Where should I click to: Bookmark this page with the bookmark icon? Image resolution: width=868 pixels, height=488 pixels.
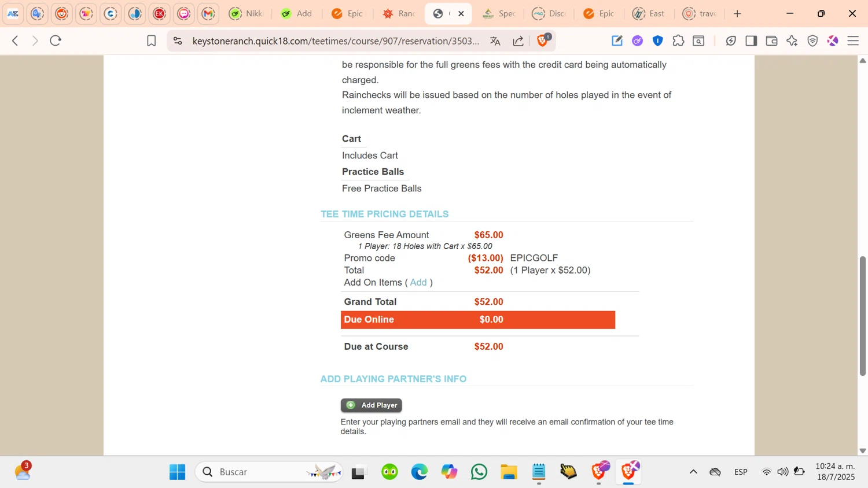(152, 41)
